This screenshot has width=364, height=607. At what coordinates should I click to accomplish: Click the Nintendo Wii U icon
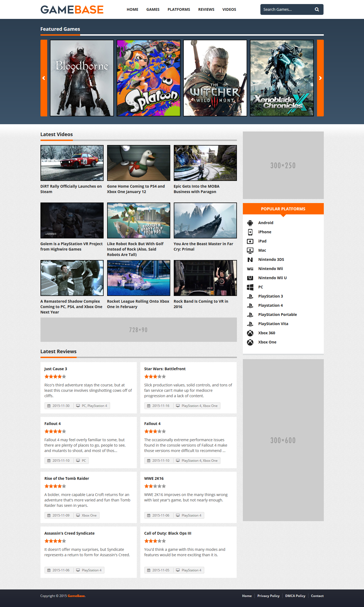click(250, 278)
